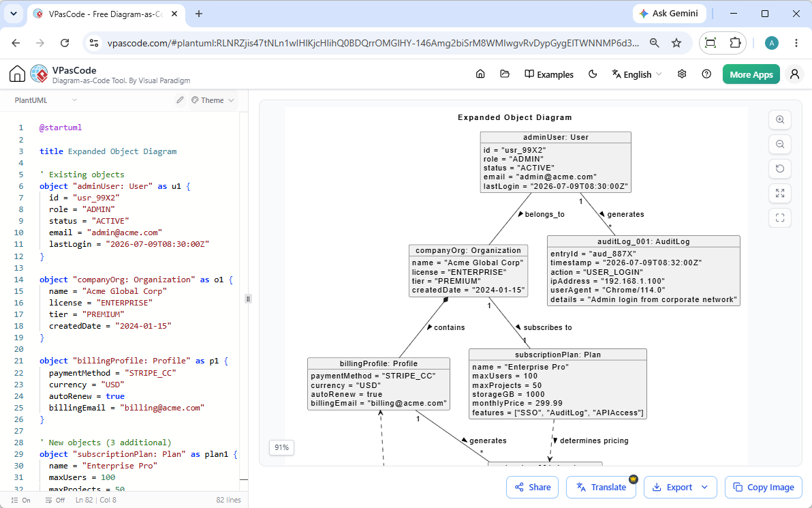Open the Examples menu
The image size is (812, 508).
[549, 74]
